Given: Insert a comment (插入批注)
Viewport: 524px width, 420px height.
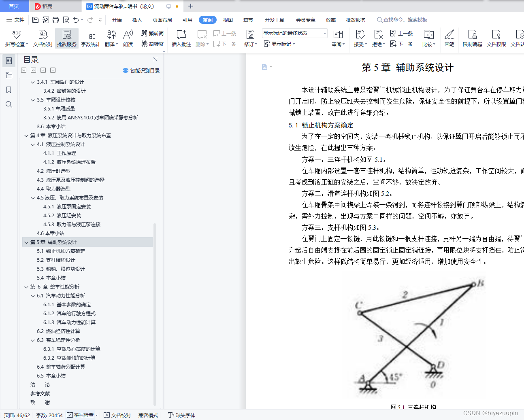Looking at the screenshot, I should [181, 38].
